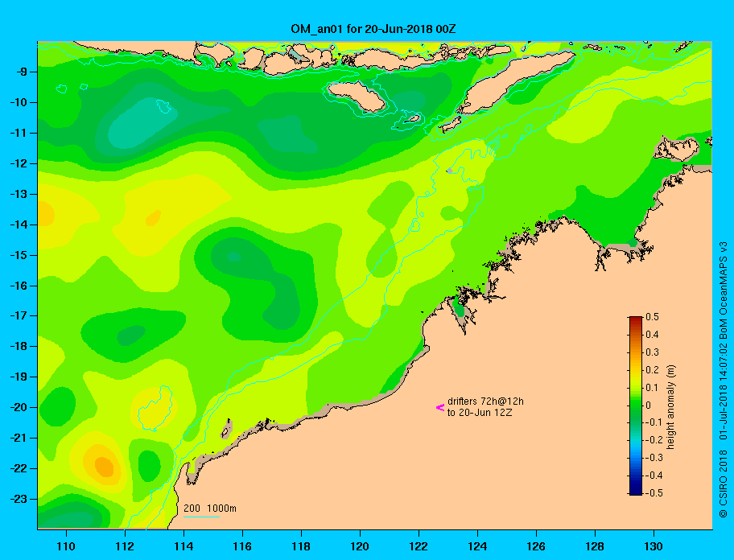Click the 0.3 colorbar tick label
Image resolution: width=734 pixels, height=560 pixels.
[x=652, y=352]
